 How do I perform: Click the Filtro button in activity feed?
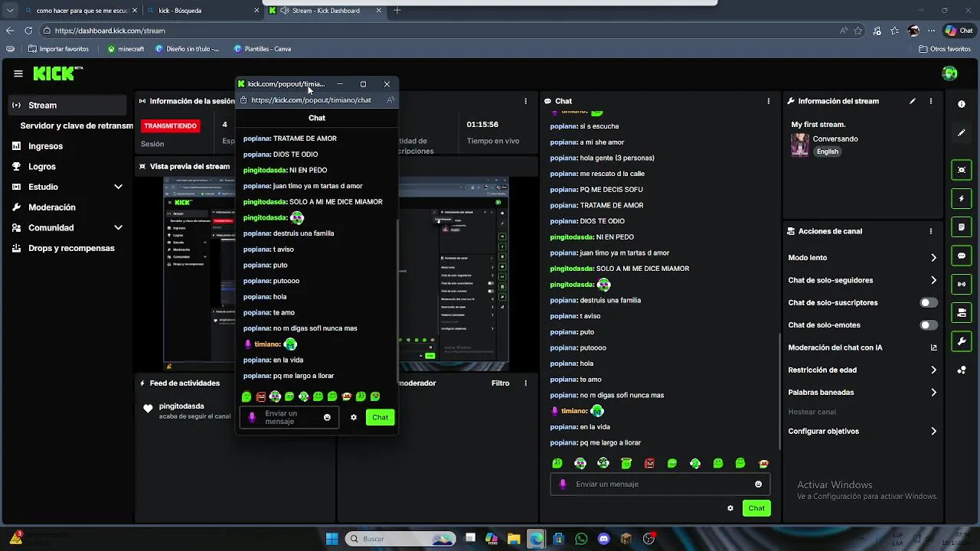point(500,383)
